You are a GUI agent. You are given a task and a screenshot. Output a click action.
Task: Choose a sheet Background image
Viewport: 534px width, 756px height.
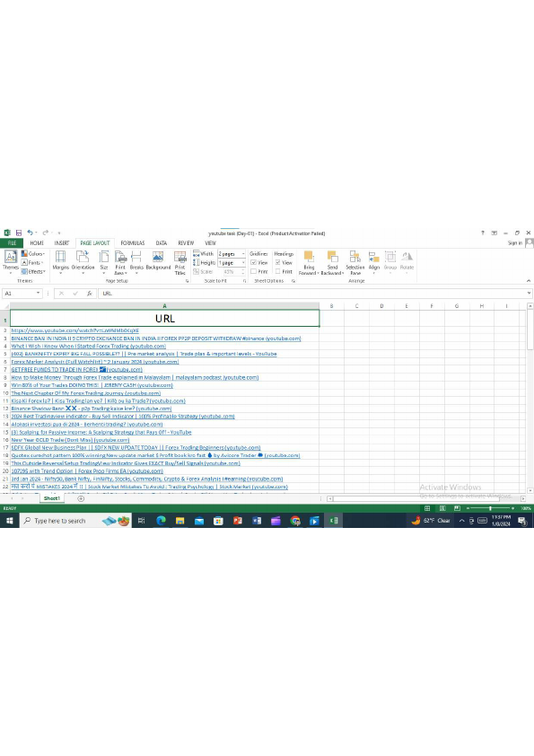coord(158,260)
